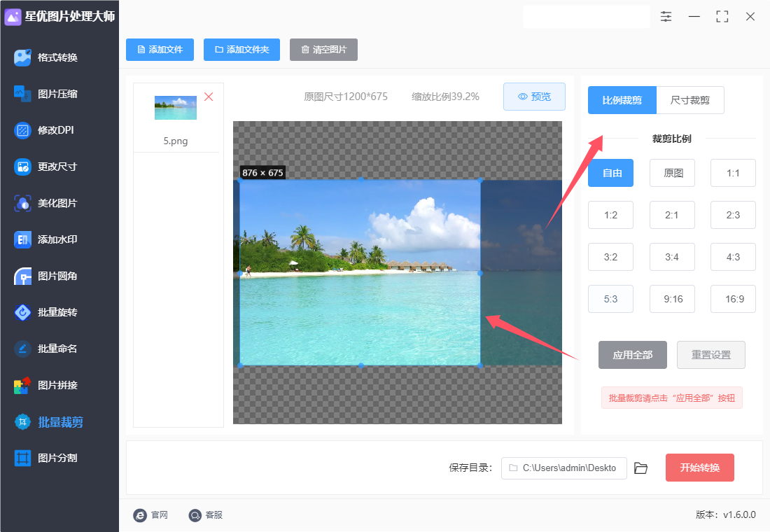Open the 添加水印 watermark tool
The image size is (770, 532).
coord(47,239)
